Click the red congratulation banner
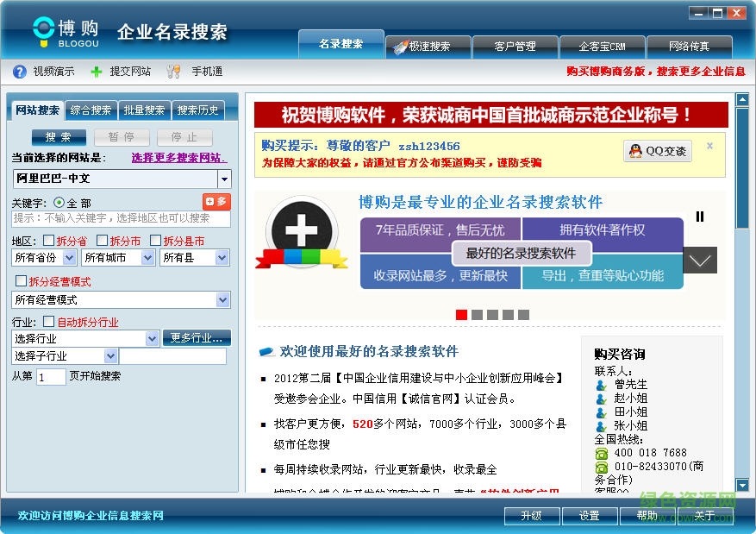The image size is (756, 534). coord(490,115)
